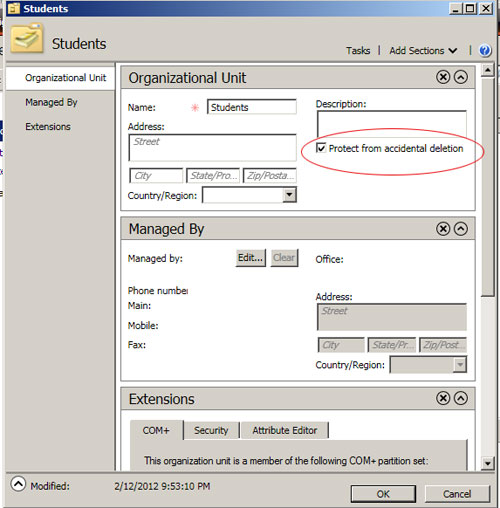Click the Street address field in Organizational Unit
This screenshot has width=500, height=508.
coord(212,148)
